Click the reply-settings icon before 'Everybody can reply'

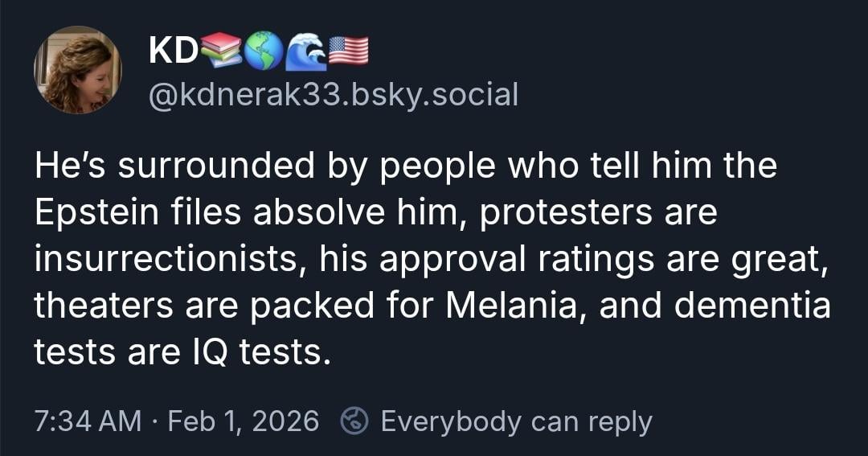pyautogui.click(x=354, y=421)
